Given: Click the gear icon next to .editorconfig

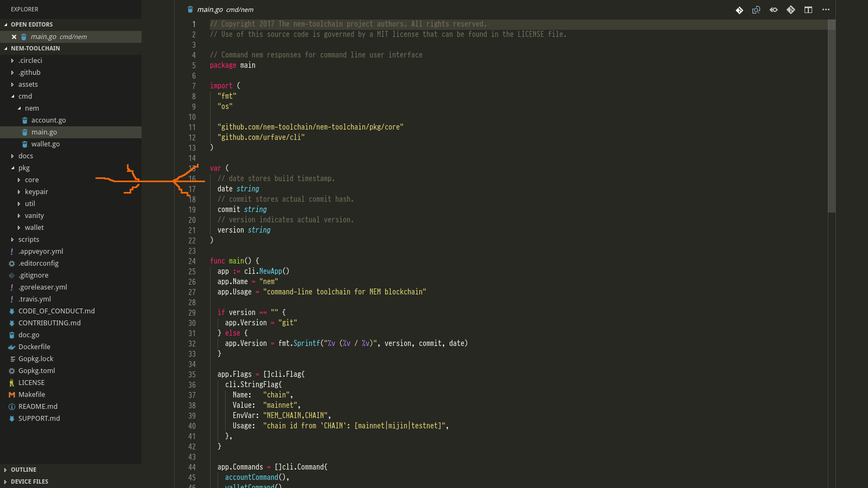Looking at the screenshot, I should point(11,263).
